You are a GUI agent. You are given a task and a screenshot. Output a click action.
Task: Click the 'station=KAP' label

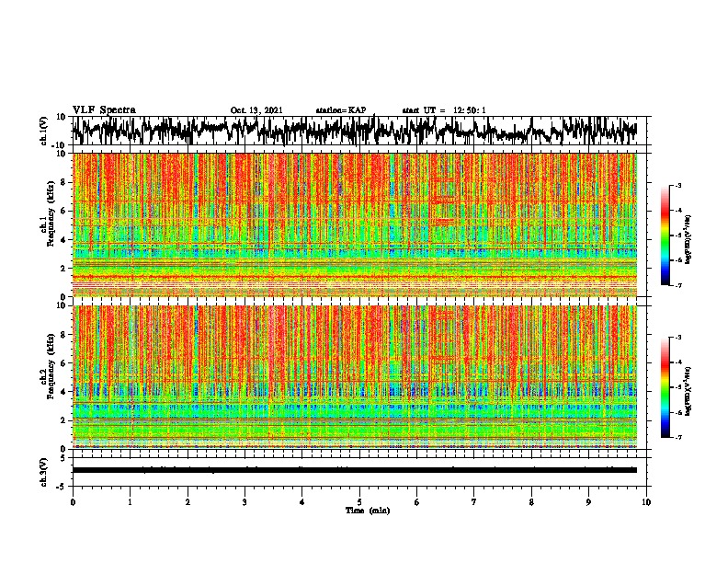point(341,110)
